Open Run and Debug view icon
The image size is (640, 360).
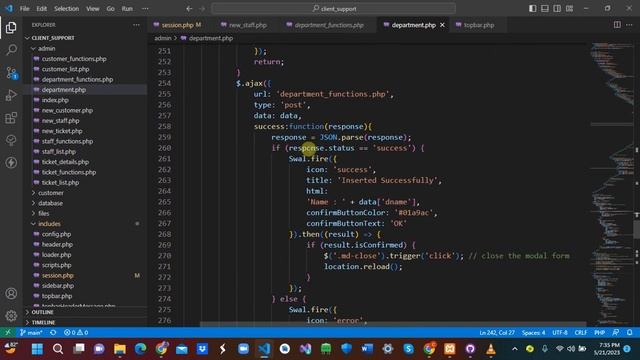pyautogui.click(x=11, y=95)
